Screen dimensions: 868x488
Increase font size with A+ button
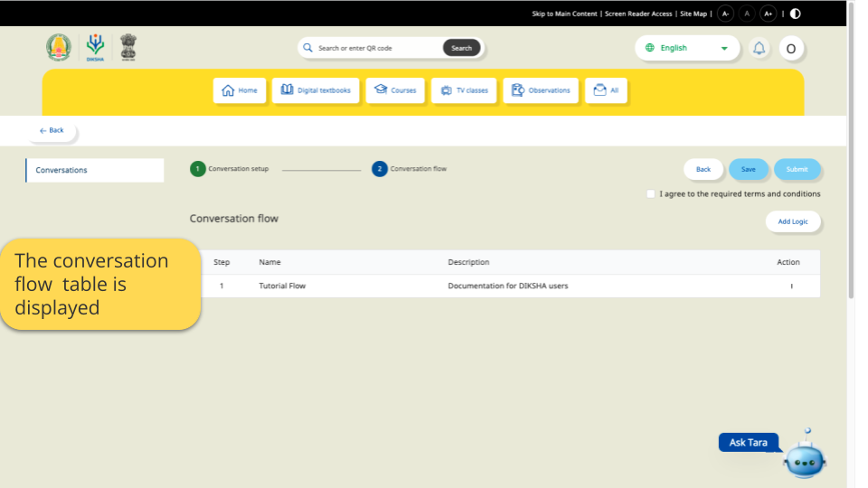click(x=768, y=14)
